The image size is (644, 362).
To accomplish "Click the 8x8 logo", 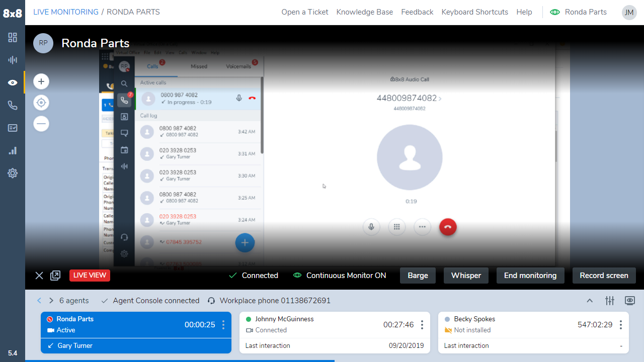I will 12,14.
